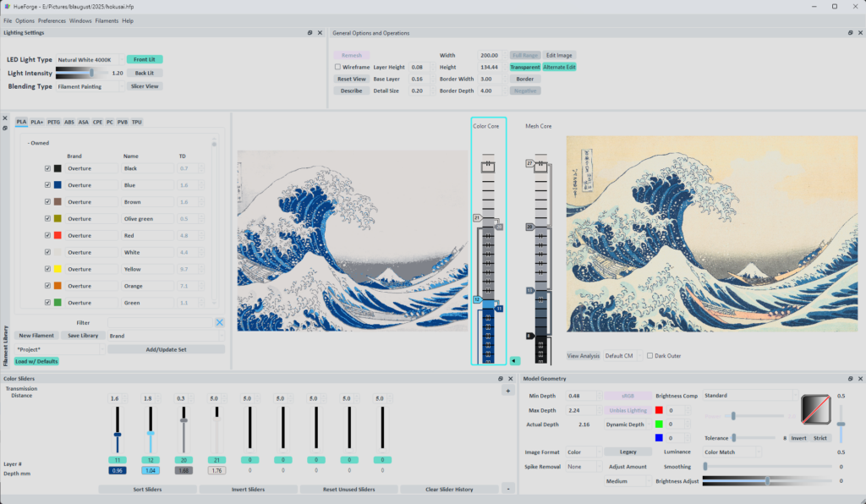The height and width of the screenshot is (504, 866).
Task: Click the blue channel color swatch
Action: pyautogui.click(x=659, y=438)
